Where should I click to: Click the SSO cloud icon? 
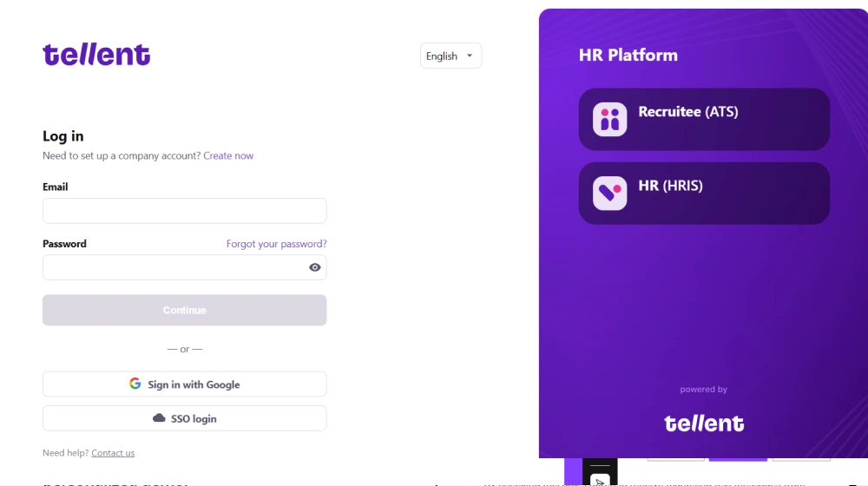point(159,418)
